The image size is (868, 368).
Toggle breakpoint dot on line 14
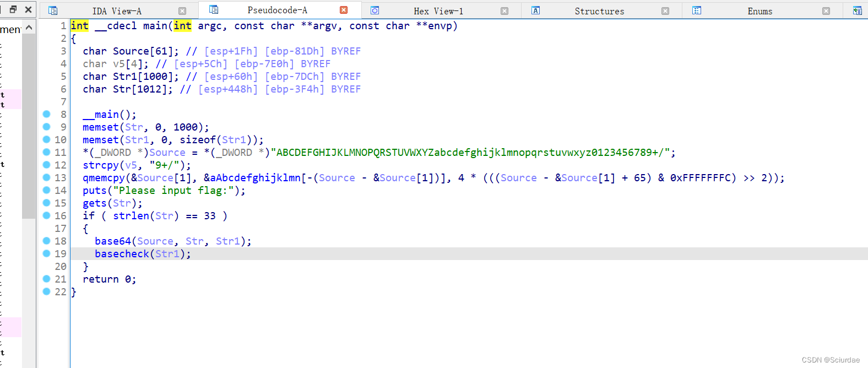pyautogui.click(x=47, y=190)
